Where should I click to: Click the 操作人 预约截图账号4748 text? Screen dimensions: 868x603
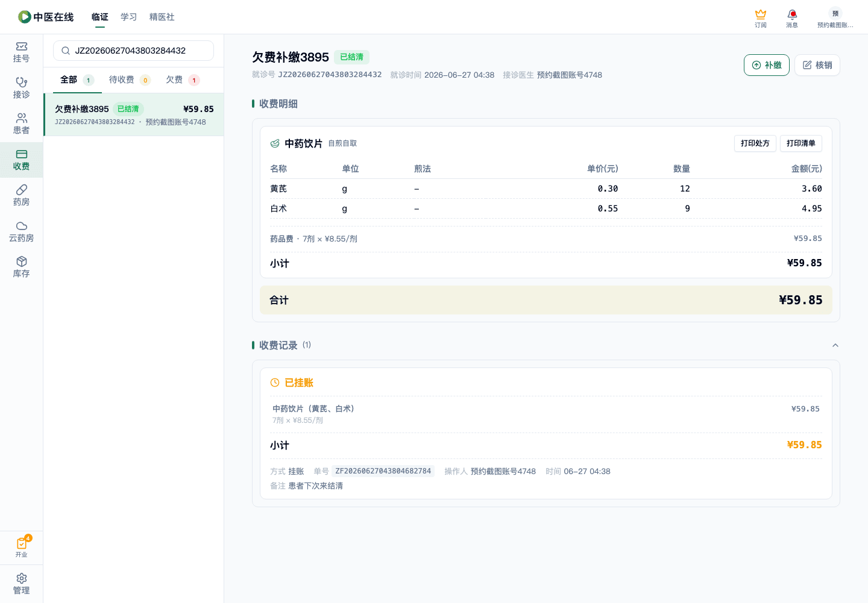490,471
